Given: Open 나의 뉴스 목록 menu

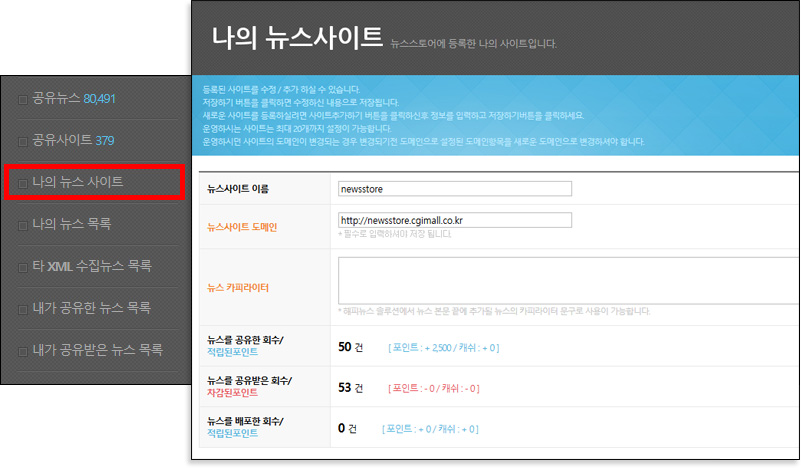Looking at the screenshot, I should 72,224.
